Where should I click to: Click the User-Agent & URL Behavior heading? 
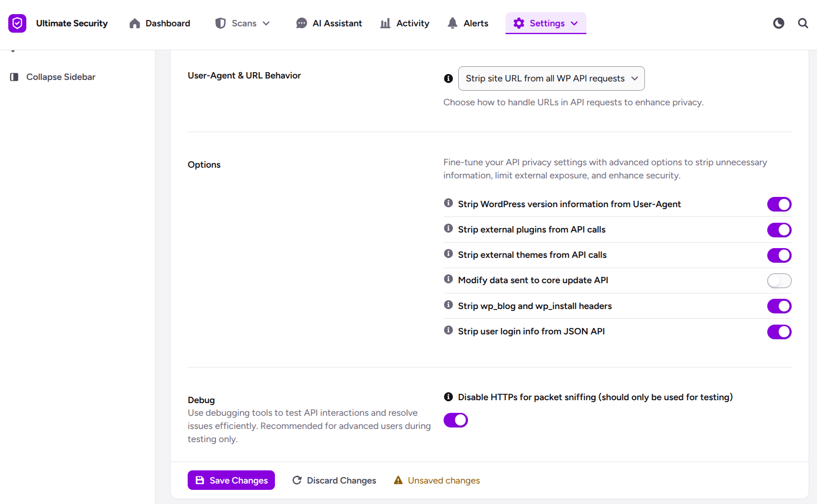244,76
